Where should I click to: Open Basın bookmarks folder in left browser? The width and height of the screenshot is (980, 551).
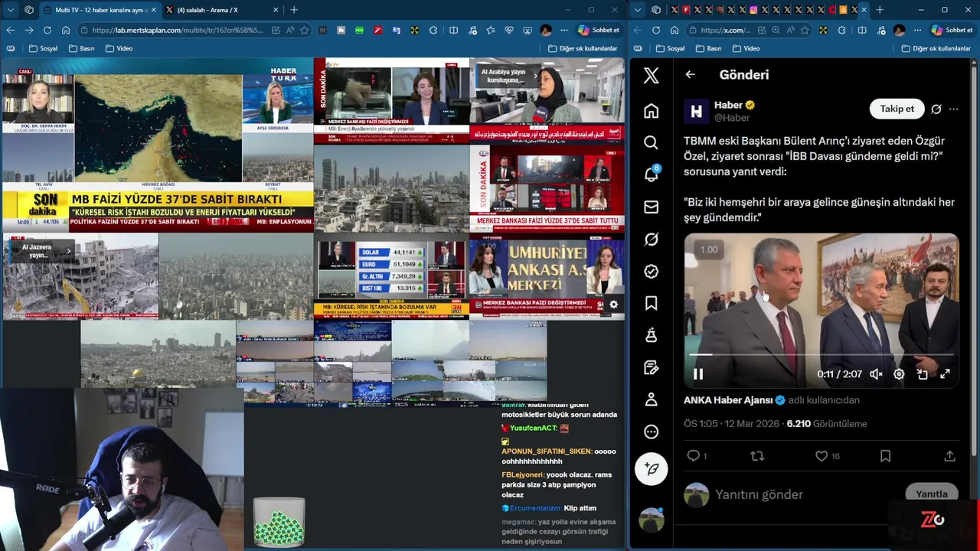[81, 48]
